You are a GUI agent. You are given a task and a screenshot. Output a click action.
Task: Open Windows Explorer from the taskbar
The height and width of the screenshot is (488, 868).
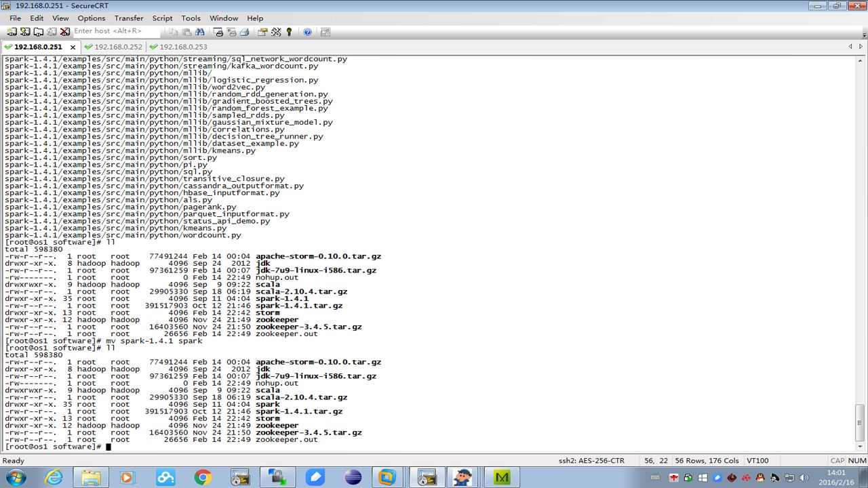coord(91,477)
